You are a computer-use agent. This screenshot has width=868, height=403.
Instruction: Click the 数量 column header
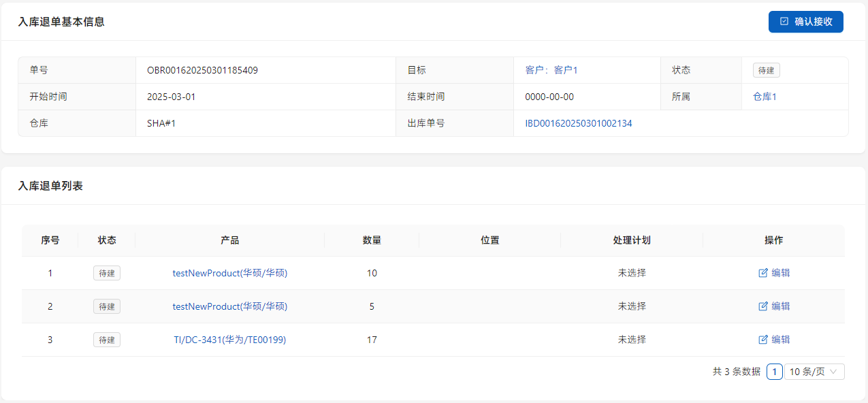[x=372, y=240]
